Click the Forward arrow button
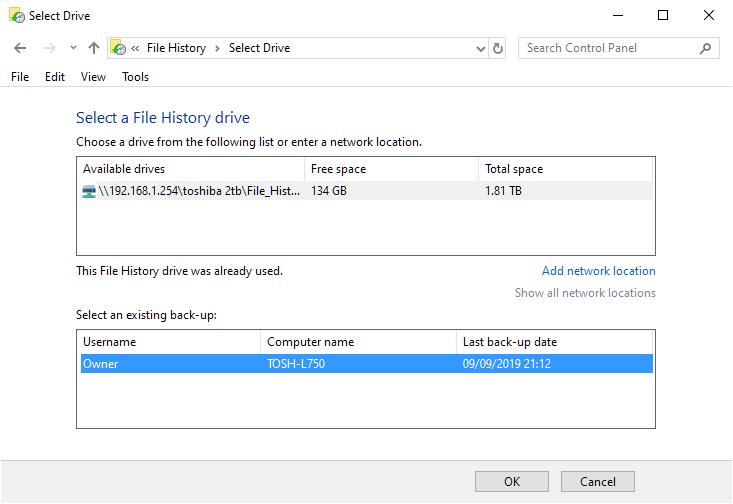The width and height of the screenshot is (733, 504). point(49,48)
